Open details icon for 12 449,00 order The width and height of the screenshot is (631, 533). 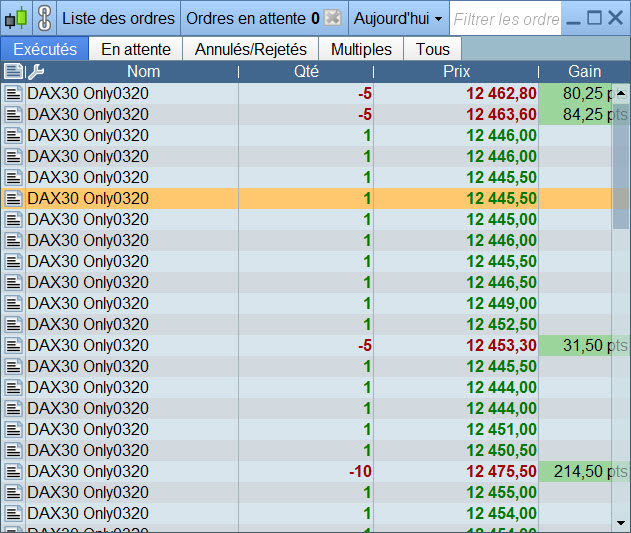coord(13,303)
